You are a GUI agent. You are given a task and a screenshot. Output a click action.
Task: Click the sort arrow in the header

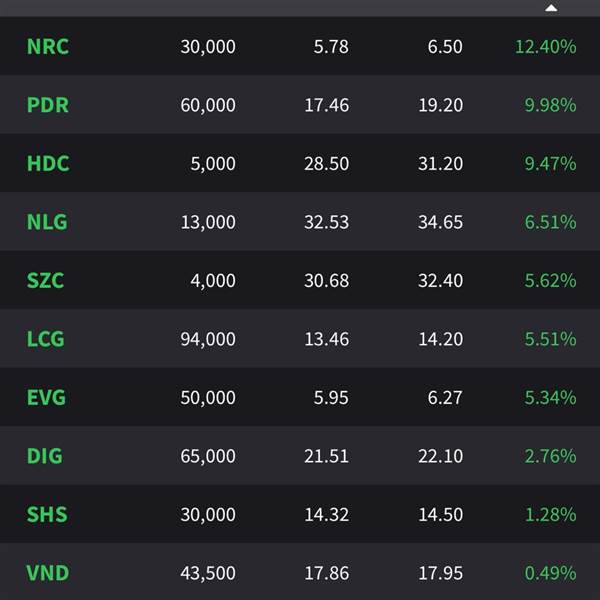(x=551, y=8)
